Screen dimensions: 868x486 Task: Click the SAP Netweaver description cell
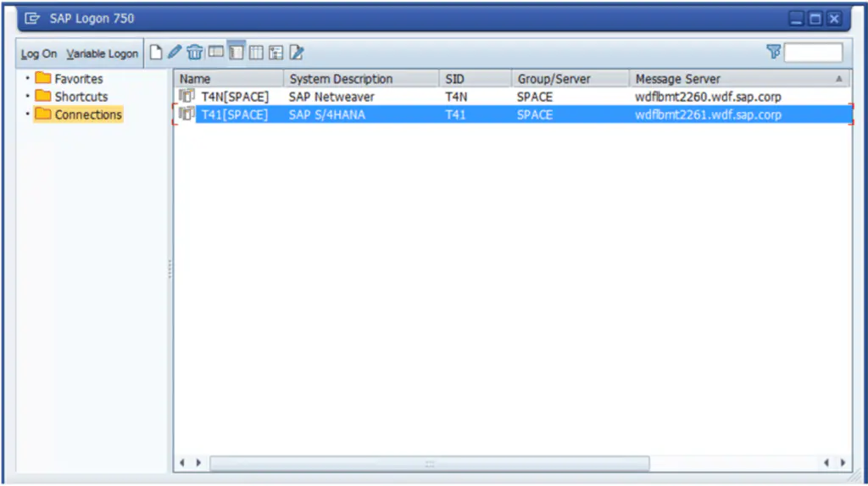[331, 97]
